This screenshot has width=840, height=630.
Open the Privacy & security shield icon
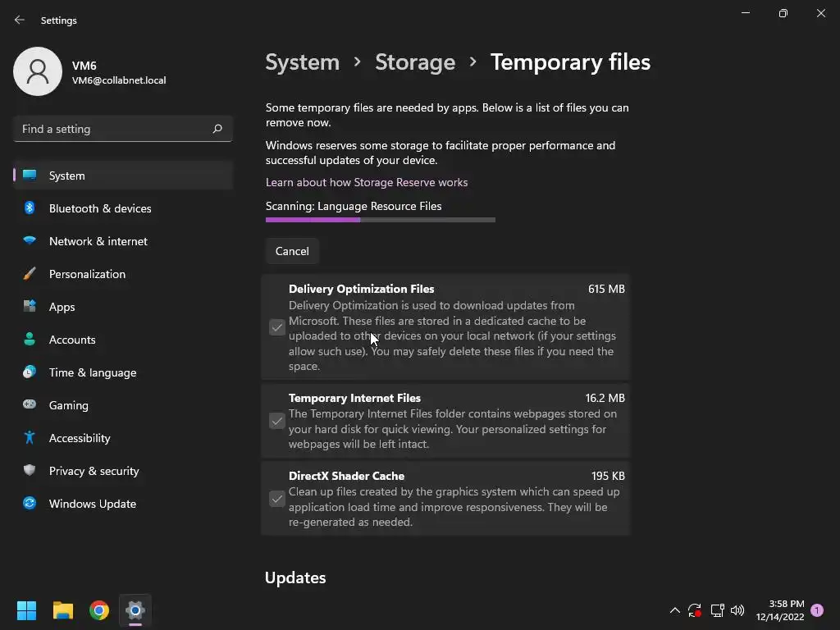[x=30, y=471]
